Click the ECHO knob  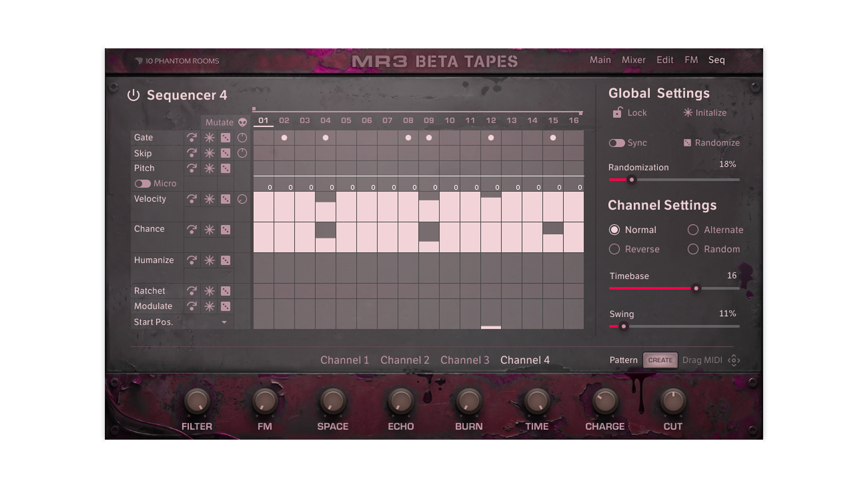pyautogui.click(x=401, y=401)
